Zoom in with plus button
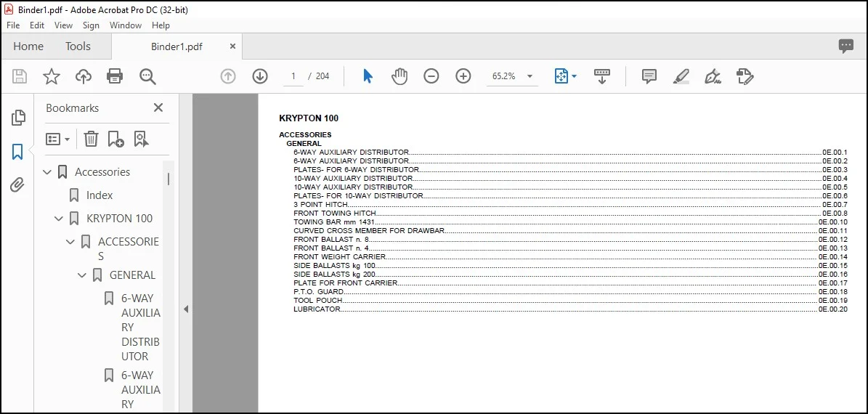This screenshot has width=868, height=414. pyautogui.click(x=463, y=76)
